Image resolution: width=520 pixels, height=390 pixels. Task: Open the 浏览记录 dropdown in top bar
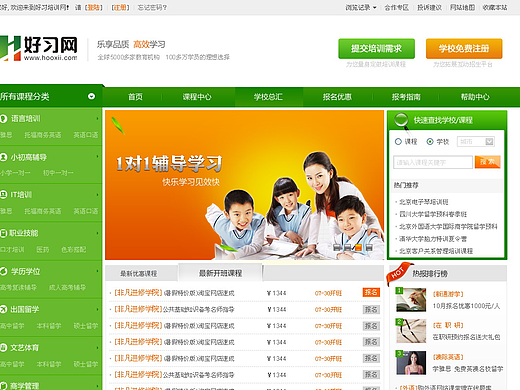(x=361, y=7)
